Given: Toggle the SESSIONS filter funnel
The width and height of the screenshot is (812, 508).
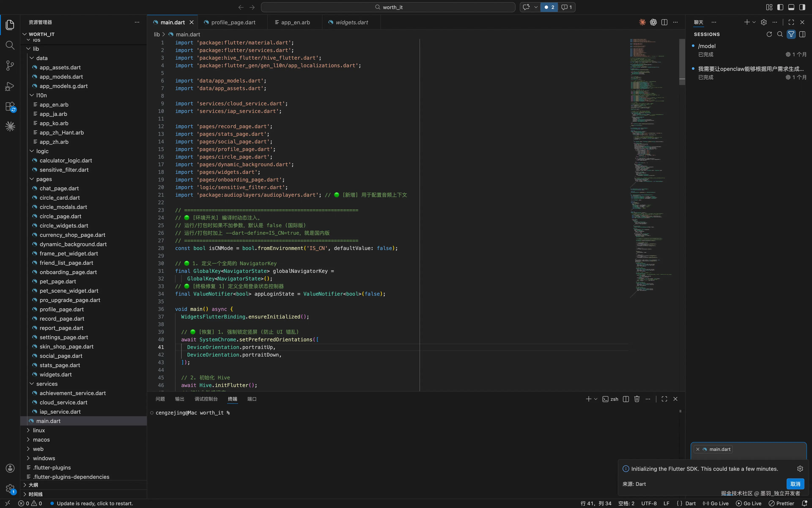Looking at the screenshot, I should (x=791, y=34).
